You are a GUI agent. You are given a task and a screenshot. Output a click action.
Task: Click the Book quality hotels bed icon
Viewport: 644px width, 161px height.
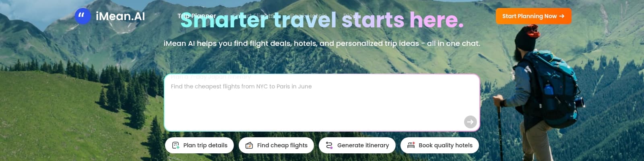click(x=411, y=145)
